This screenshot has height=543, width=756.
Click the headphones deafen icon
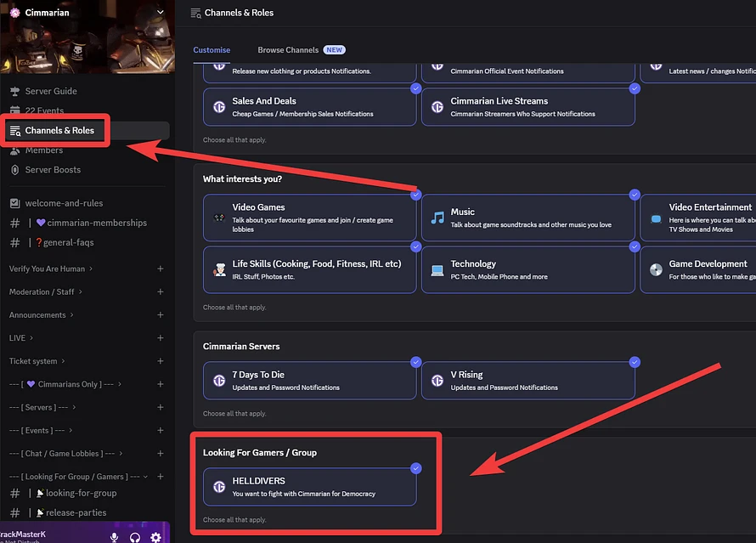pos(135,537)
